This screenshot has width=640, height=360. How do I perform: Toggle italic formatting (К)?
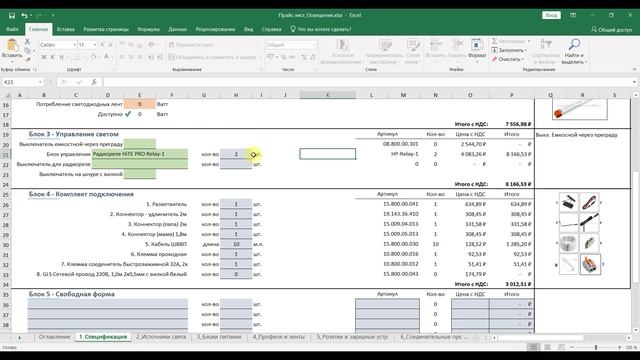click(x=52, y=57)
